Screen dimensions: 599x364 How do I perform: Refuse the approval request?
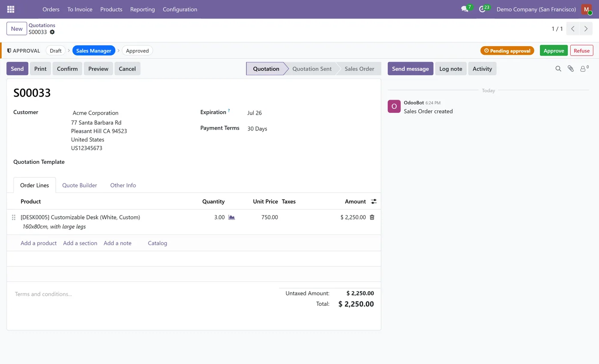click(x=581, y=50)
